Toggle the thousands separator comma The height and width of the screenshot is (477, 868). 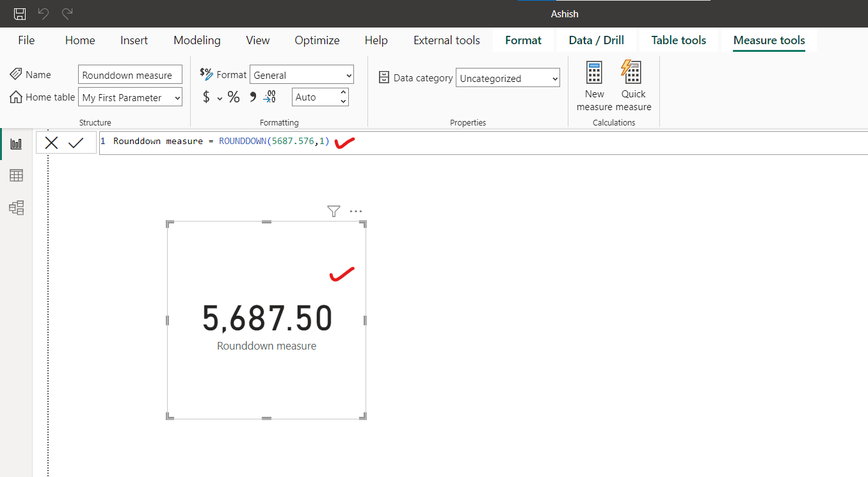pos(252,97)
